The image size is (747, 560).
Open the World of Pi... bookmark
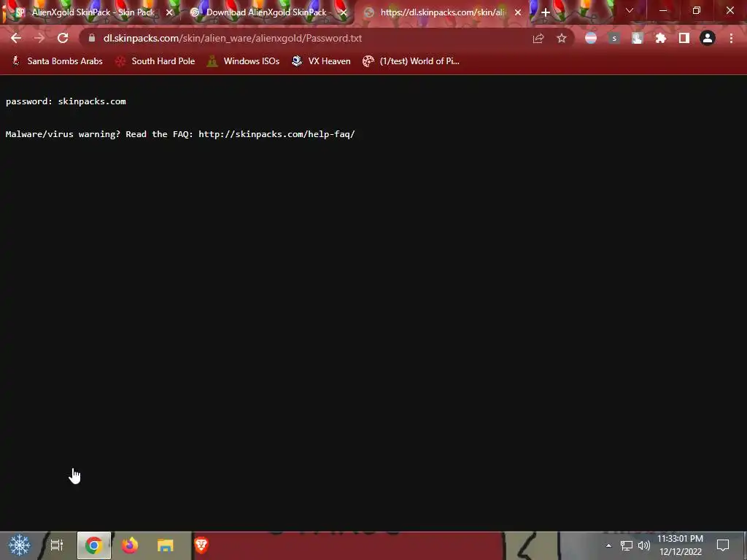pos(411,61)
